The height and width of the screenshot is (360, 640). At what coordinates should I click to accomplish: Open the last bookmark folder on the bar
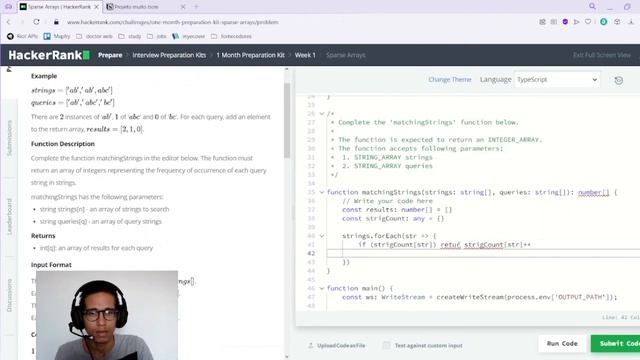[231, 36]
